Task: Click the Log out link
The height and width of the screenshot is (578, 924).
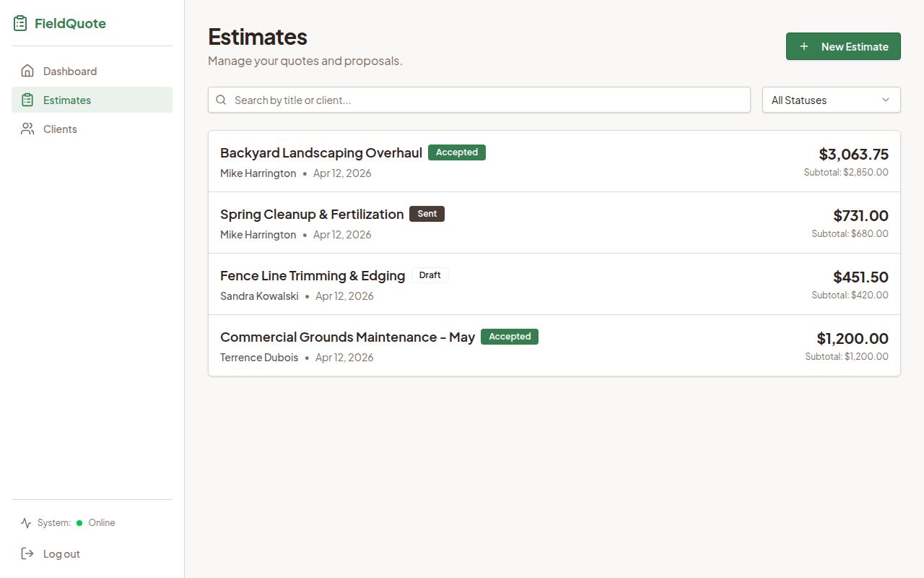Action: coord(61,553)
